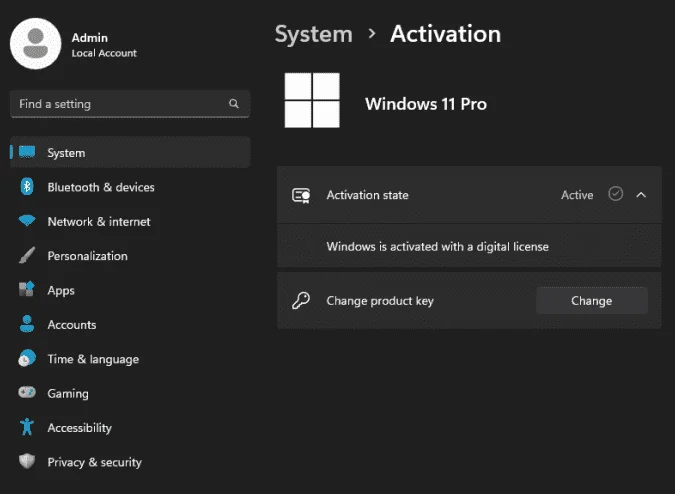Click the Activation state label
The image size is (675, 494).
pyautogui.click(x=367, y=195)
